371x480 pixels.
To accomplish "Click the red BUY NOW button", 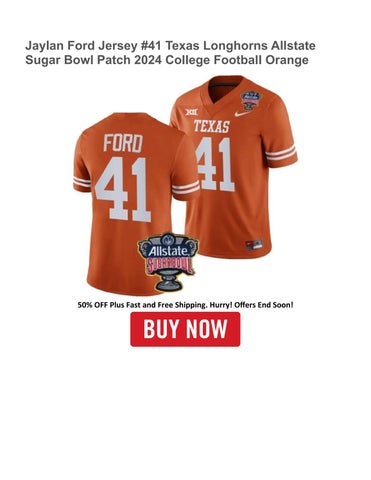I will pyautogui.click(x=185, y=329).
